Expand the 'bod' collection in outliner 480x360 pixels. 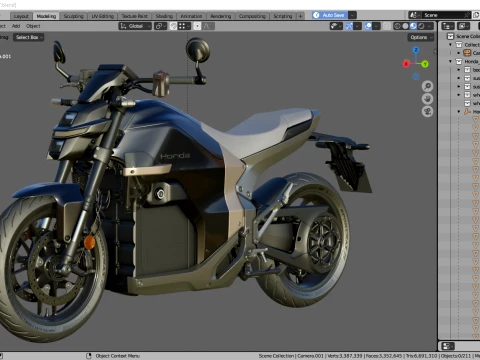point(459,70)
